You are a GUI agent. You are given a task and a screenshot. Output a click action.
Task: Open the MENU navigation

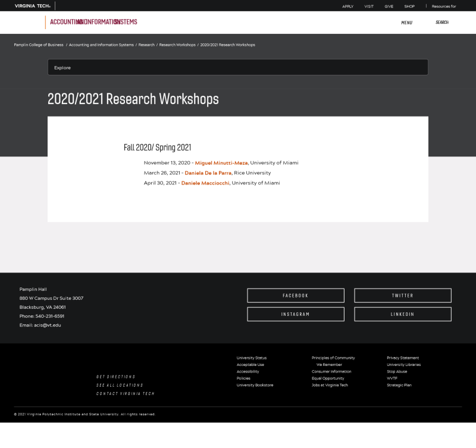[x=406, y=23]
